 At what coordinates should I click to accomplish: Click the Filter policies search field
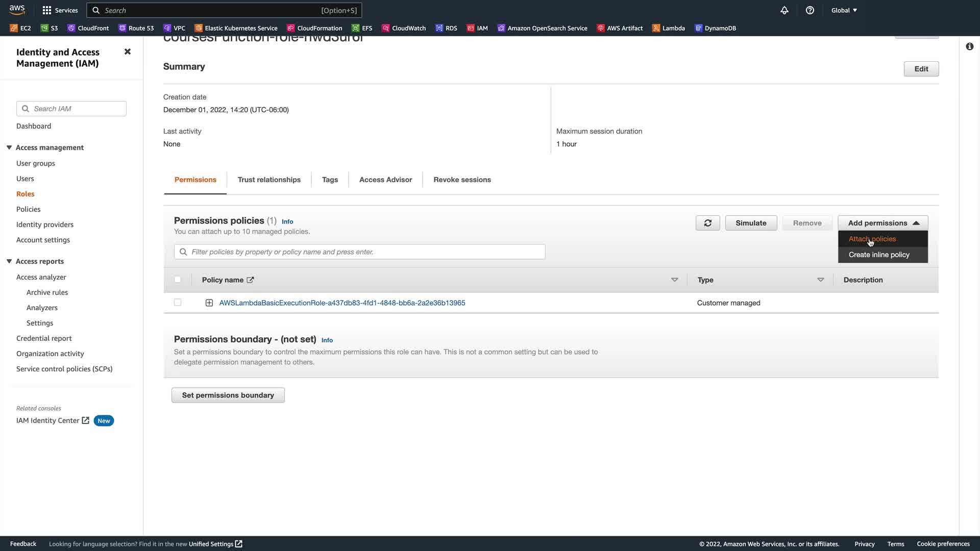359,252
